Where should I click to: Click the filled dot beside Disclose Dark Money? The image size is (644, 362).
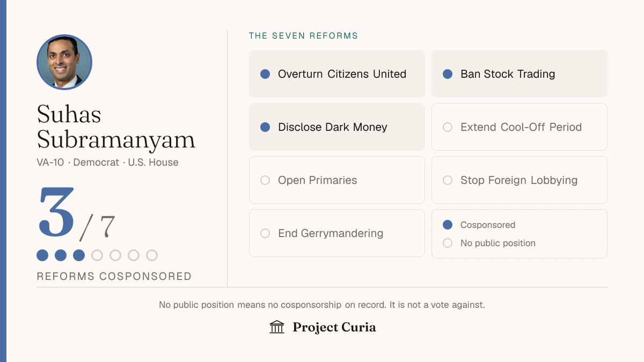(265, 127)
